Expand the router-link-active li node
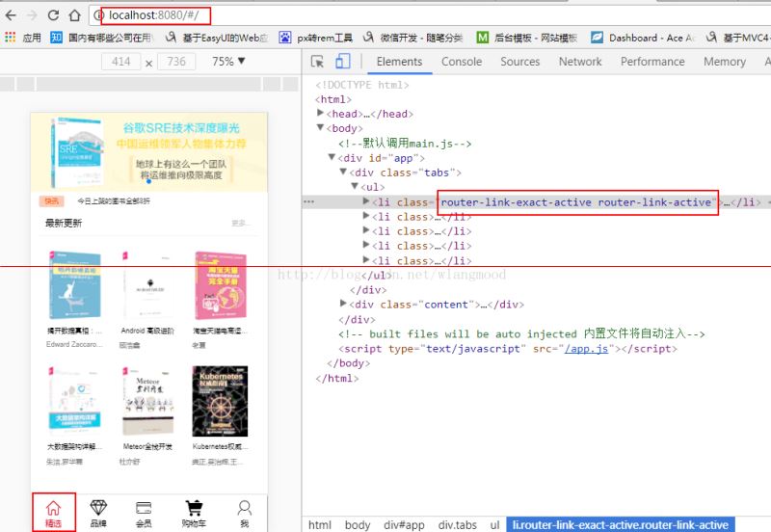The height and width of the screenshot is (532, 771). tap(366, 200)
